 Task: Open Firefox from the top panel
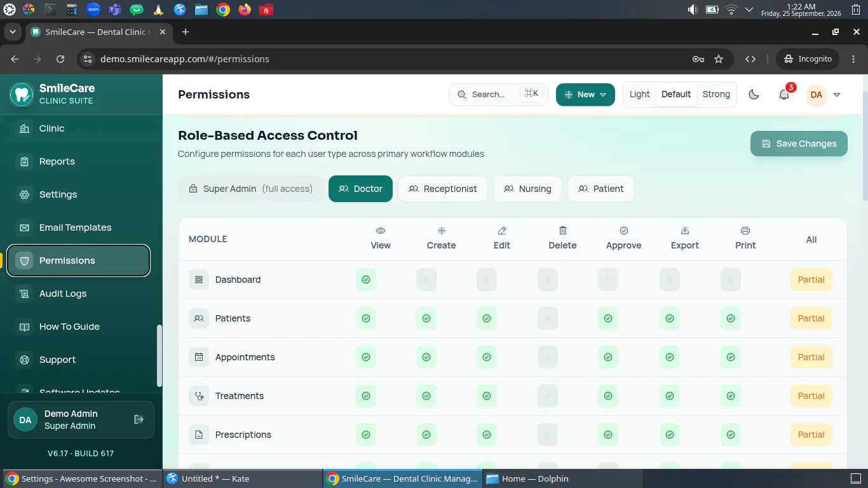tap(245, 10)
